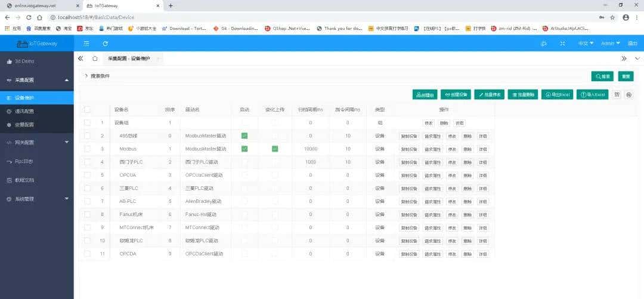Click ModbusMaster驱动 cell in 485总线 row

205,135
